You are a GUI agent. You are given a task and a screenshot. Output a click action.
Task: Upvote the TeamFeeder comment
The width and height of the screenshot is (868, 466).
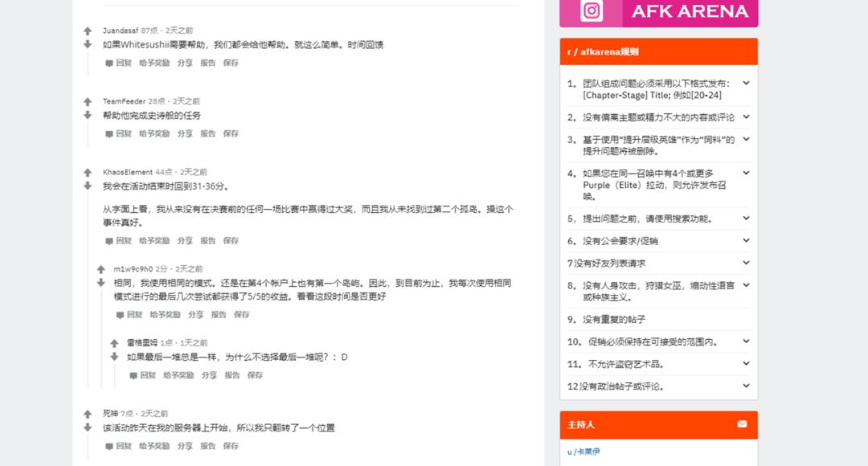(88, 102)
